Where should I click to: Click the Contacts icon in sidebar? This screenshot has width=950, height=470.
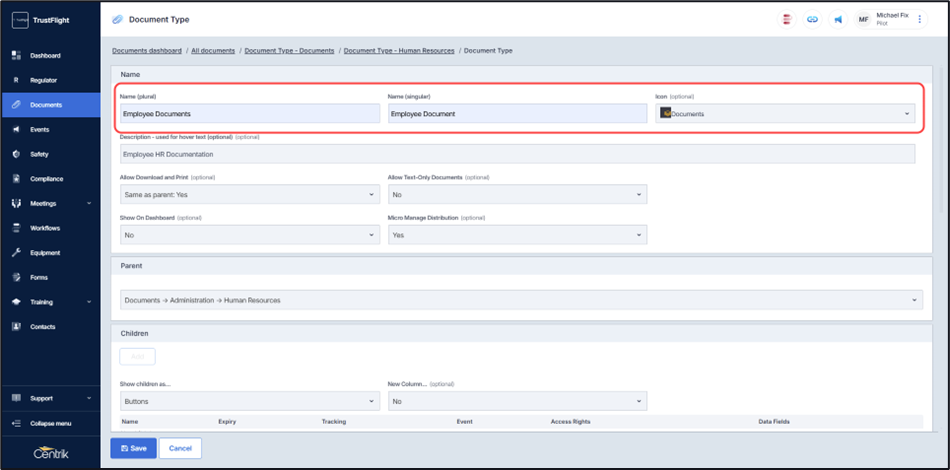[16, 327]
